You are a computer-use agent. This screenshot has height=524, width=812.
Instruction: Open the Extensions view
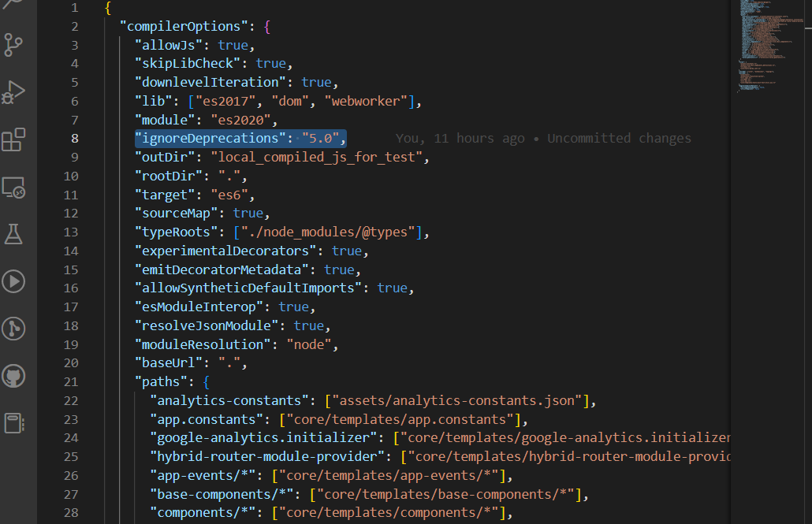coord(14,139)
